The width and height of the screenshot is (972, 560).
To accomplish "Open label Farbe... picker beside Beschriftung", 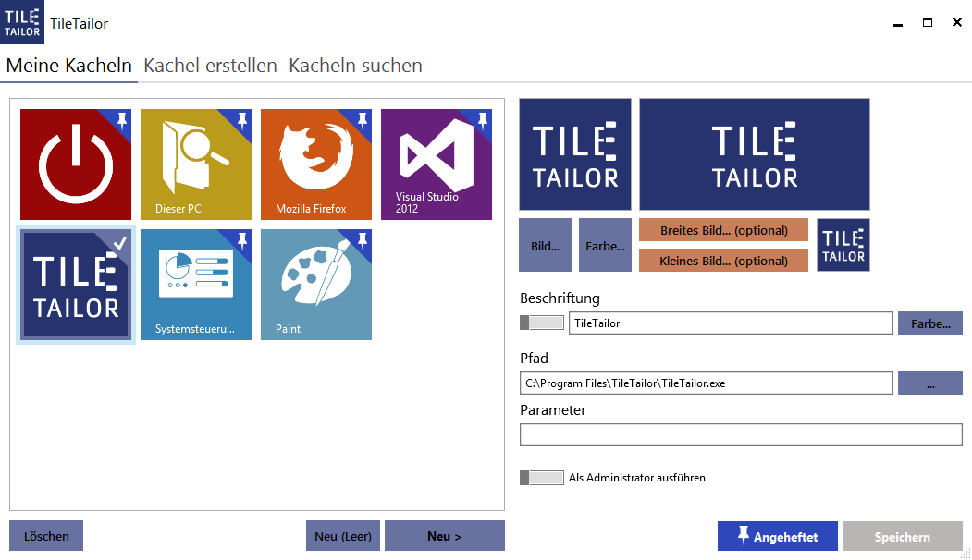I will pos(930,323).
